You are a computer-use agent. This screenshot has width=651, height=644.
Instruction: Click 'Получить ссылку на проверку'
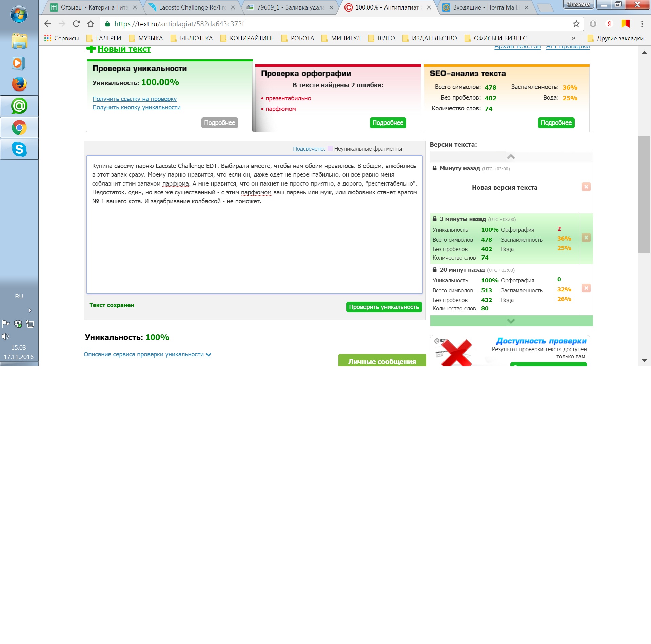pos(135,99)
